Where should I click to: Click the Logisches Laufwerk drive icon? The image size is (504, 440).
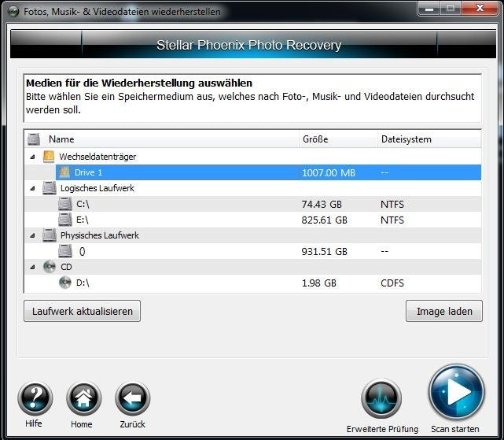(x=50, y=188)
